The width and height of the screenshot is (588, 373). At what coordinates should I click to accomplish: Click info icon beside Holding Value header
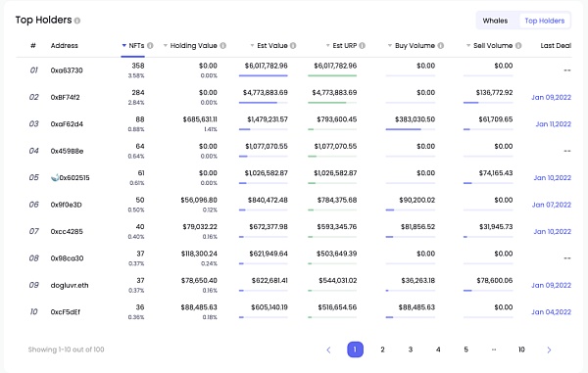(x=222, y=46)
